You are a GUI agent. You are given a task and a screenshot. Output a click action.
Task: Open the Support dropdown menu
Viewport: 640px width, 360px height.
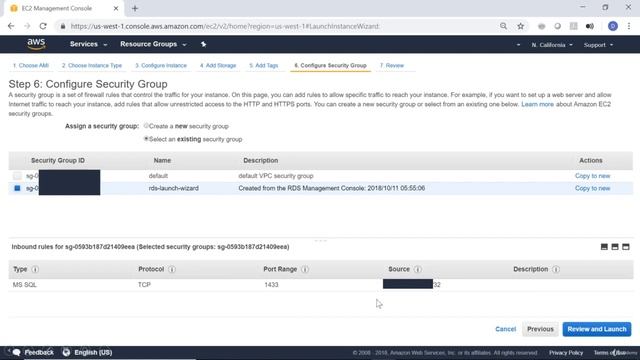pos(598,45)
